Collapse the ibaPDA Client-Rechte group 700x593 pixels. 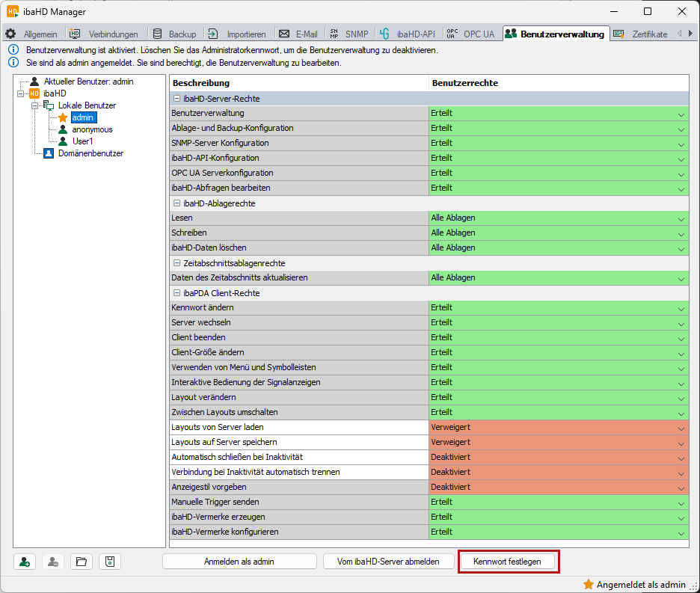[177, 293]
